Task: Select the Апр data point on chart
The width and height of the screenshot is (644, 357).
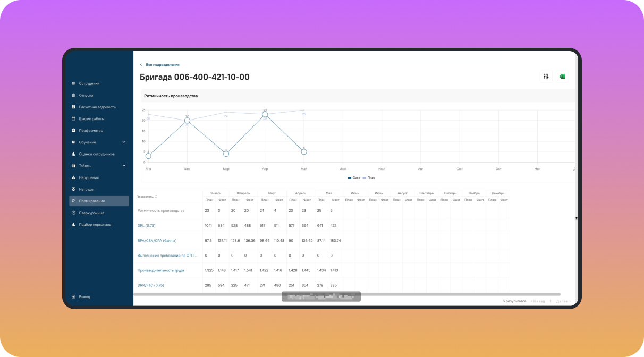Action: tap(265, 114)
